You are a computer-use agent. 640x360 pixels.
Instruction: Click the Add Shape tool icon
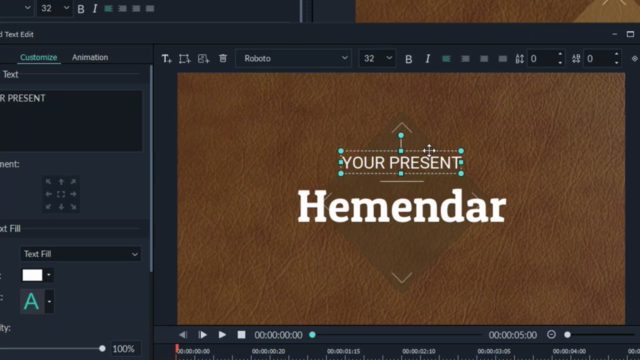[184, 59]
